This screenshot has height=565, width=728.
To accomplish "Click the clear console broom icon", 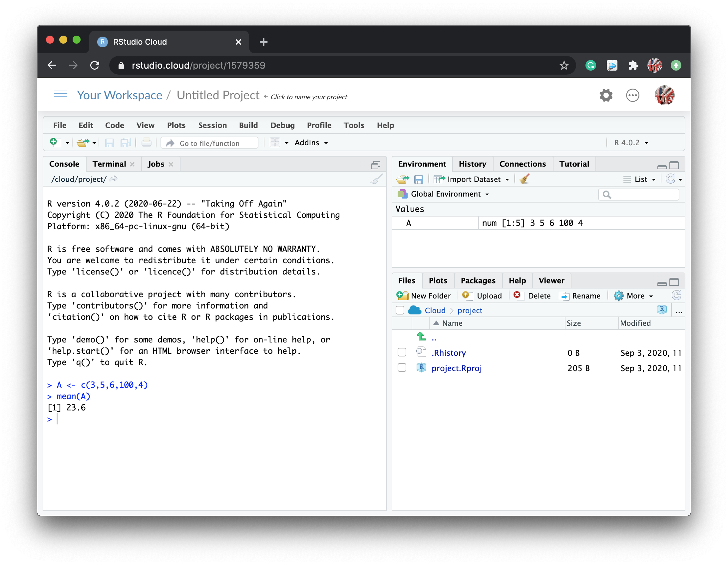I will click(x=376, y=180).
